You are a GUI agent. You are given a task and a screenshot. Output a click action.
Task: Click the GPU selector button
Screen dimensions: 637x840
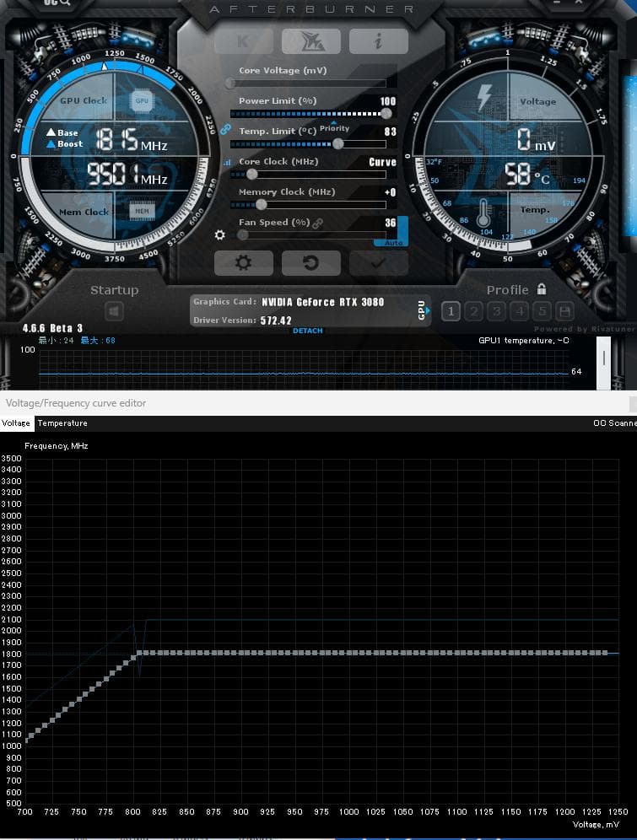point(422,310)
